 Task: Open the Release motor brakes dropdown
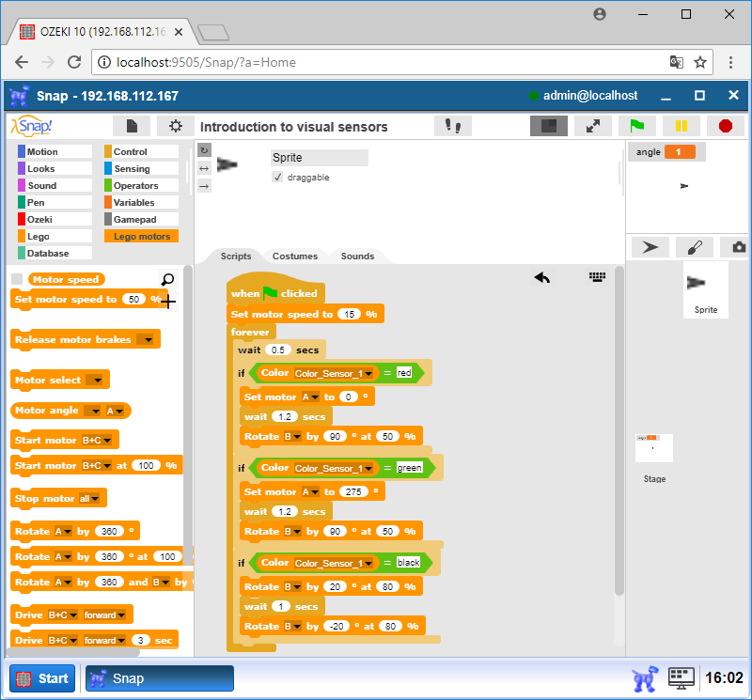[145, 340]
